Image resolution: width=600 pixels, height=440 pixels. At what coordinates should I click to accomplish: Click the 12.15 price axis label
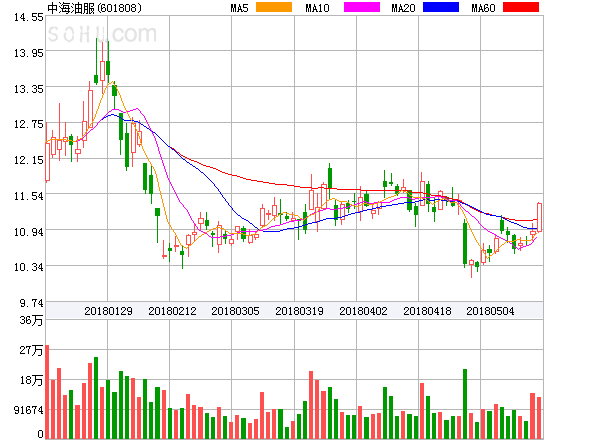click(x=29, y=160)
